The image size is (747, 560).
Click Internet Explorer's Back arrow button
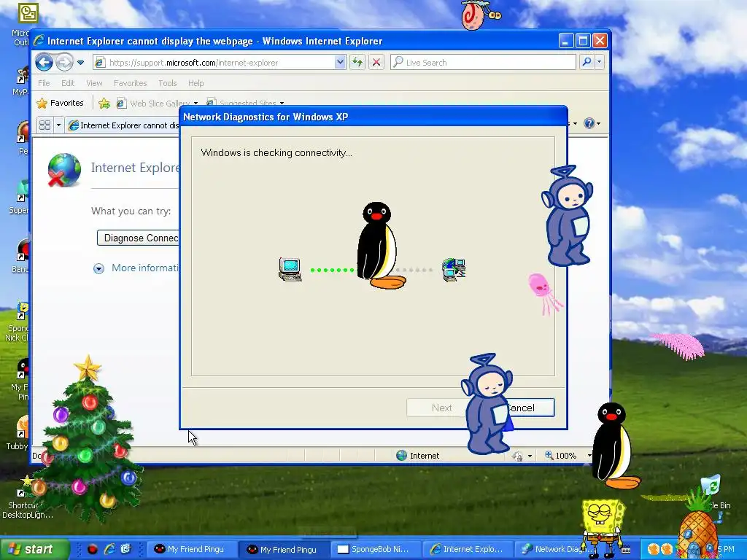tap(44, 63)
